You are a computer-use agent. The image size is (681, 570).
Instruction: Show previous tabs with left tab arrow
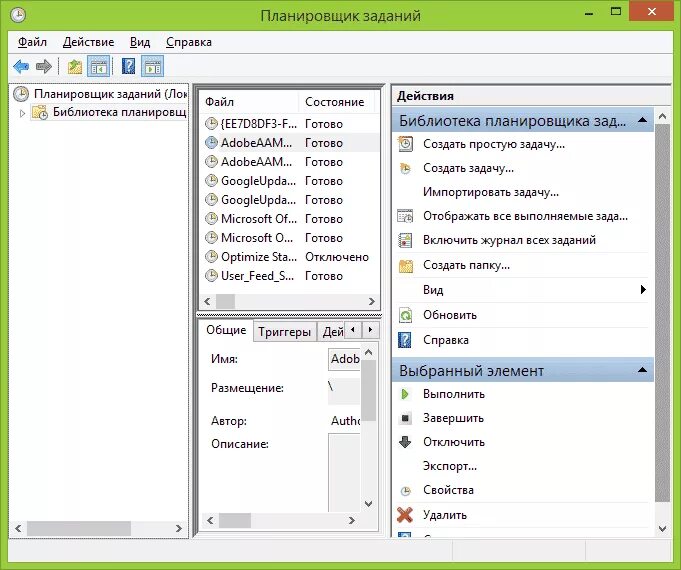pos(353,330)
